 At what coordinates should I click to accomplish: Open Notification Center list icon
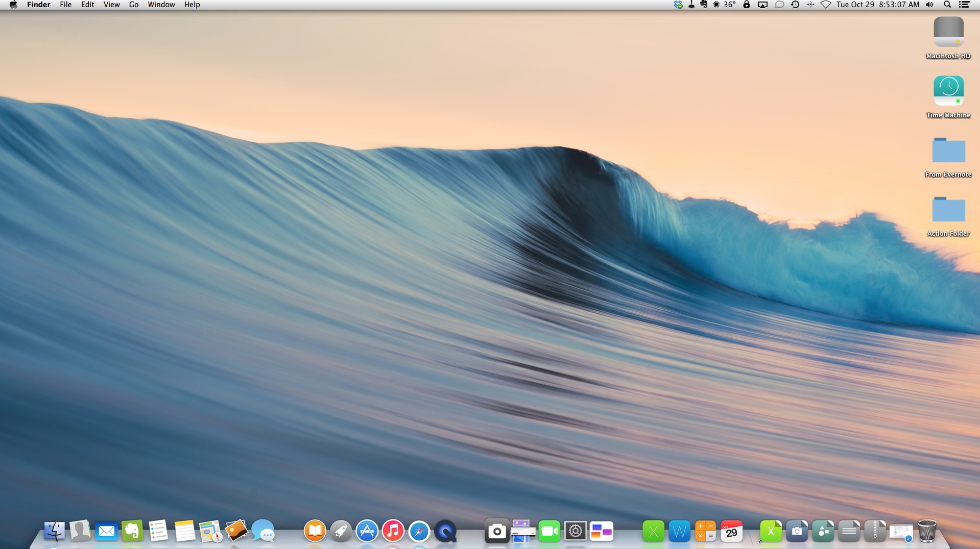pyautogui.click(x=964, y=5)
